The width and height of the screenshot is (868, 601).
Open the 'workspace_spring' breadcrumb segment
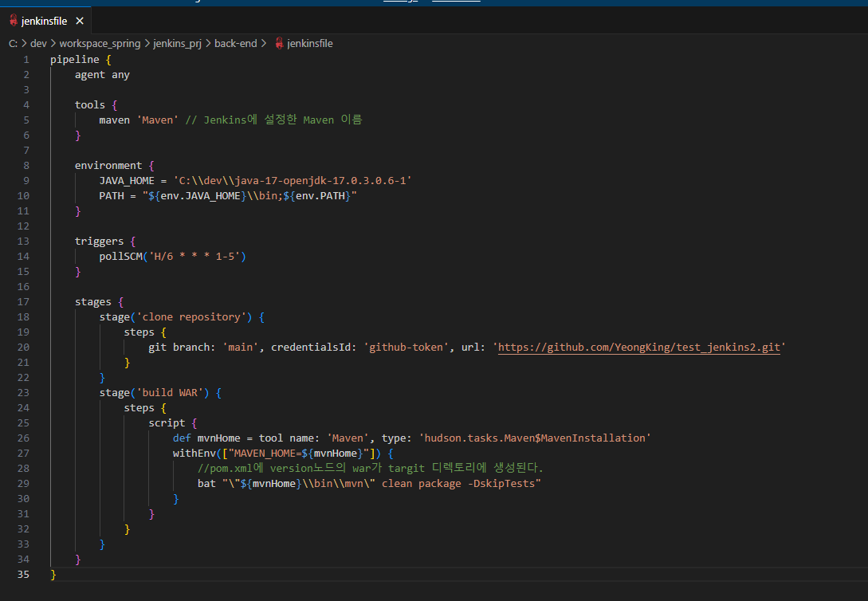[x=100, y=43]
